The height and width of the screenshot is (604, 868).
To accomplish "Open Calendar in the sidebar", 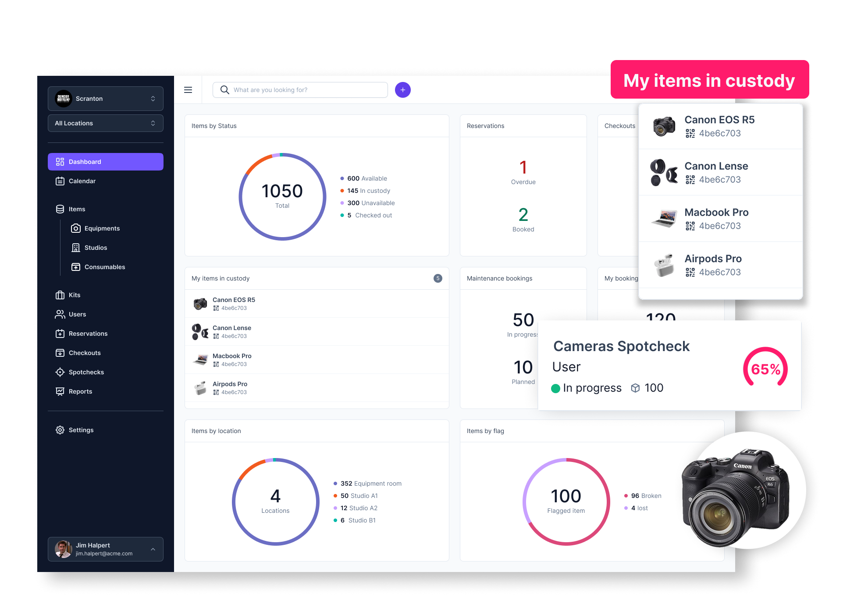I will 106,181.
